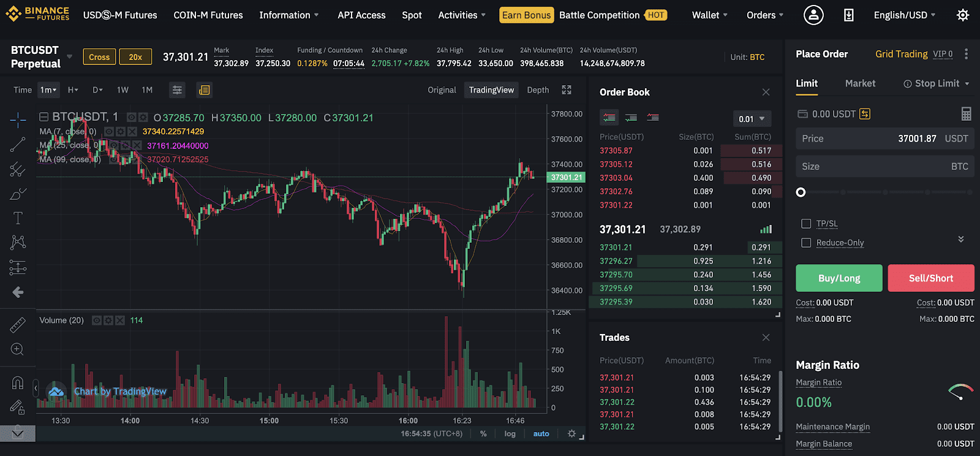
Task: Open the user account profile icon
Action: point(813,15)
